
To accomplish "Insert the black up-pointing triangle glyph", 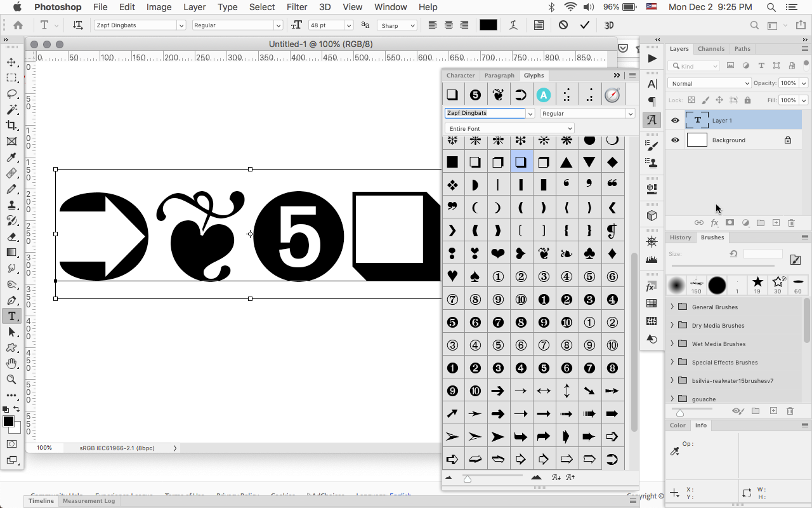I will [566, 163].
